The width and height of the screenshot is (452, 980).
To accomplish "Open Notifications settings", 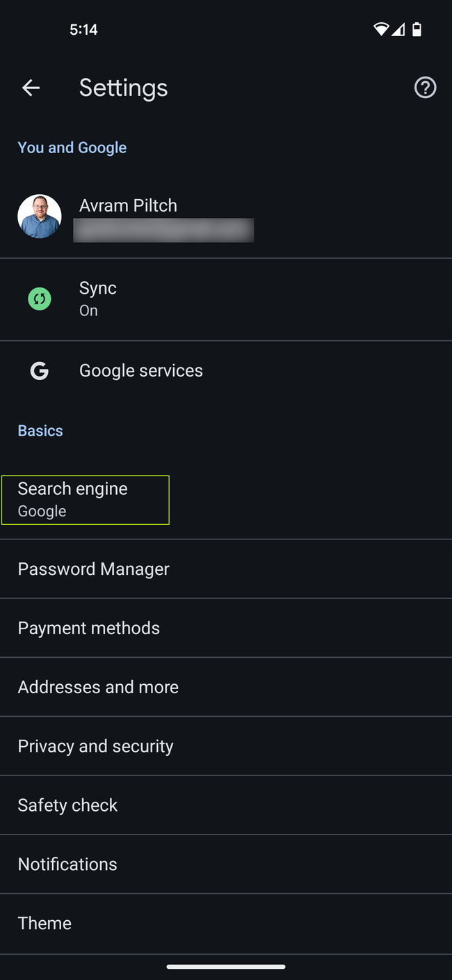I will tap(226, 864).
